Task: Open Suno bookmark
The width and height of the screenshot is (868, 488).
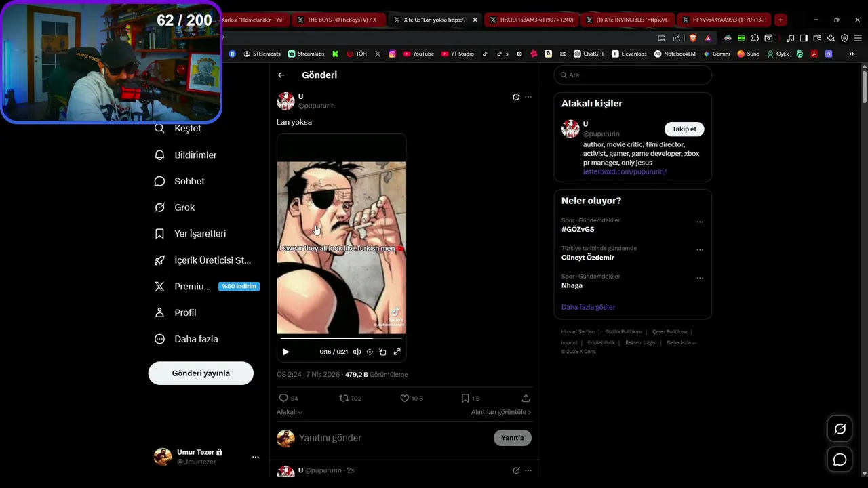Action: pyautogui.click(x=749, y=54)
